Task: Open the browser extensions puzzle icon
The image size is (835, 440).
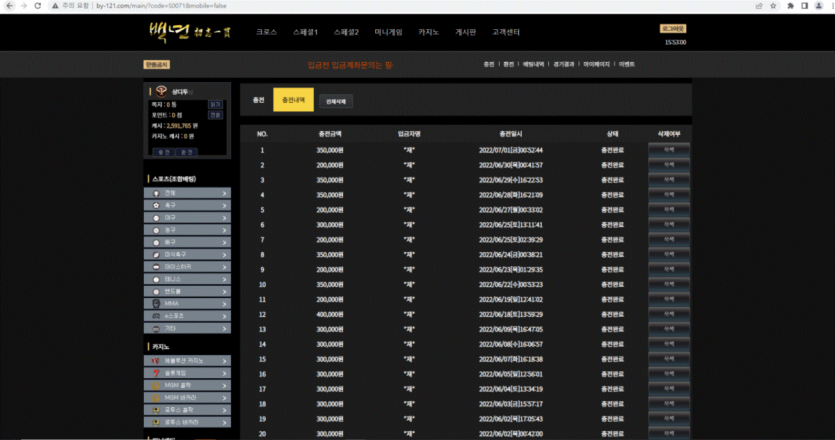Action: [789, 6]
